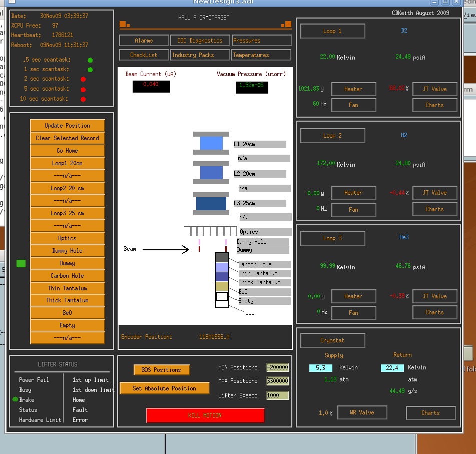Image resolution: width=476 pixels, height=454 pixels.
Task: Open Loop 1 JT Valve controls
Action: [x=435, y=89]
